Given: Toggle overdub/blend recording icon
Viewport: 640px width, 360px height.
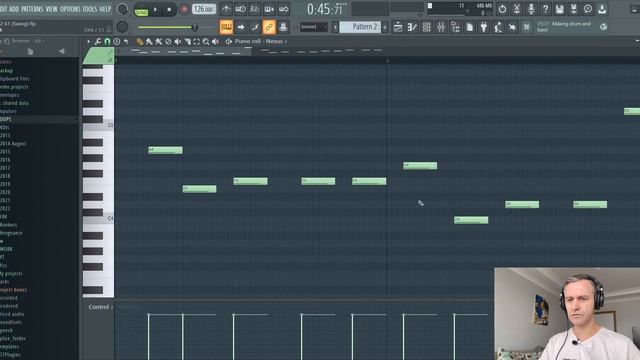Looking at the screenshot, I should pyautogui.click(x=269, y=9).
